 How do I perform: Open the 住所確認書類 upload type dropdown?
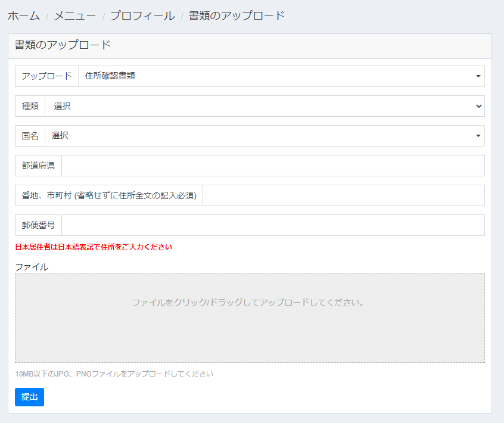[280, 76]
